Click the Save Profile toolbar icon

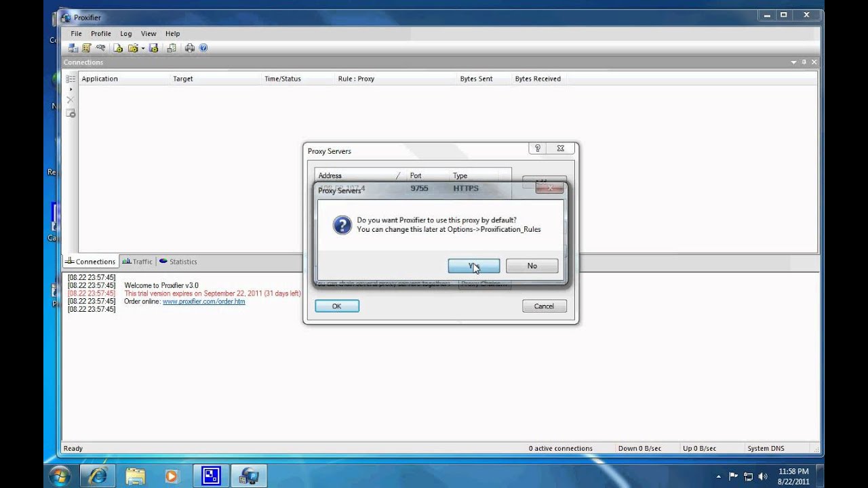pos(153,48)
